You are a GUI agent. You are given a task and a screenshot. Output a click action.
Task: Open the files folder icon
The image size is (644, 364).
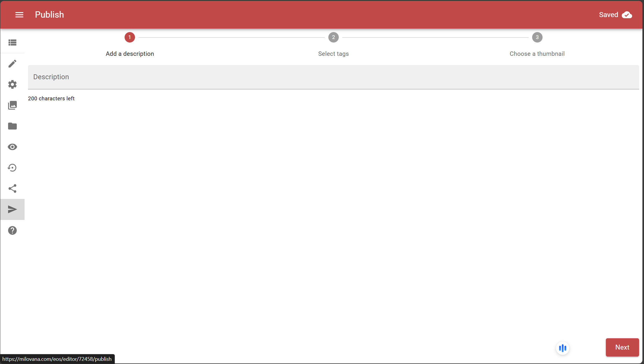pyautogui.click(x=12, y=126)
